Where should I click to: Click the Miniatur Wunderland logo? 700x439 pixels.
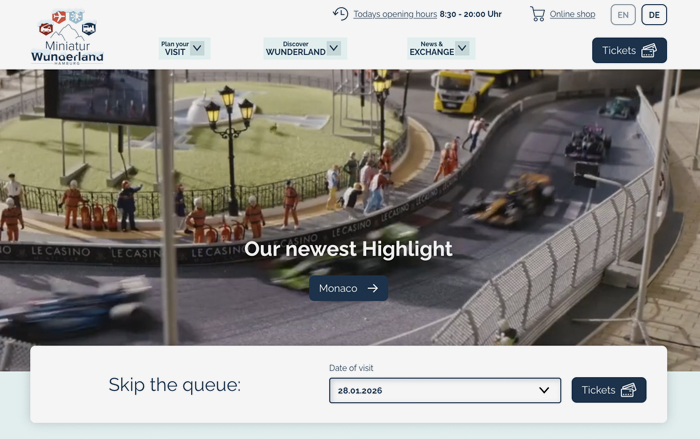67,38
